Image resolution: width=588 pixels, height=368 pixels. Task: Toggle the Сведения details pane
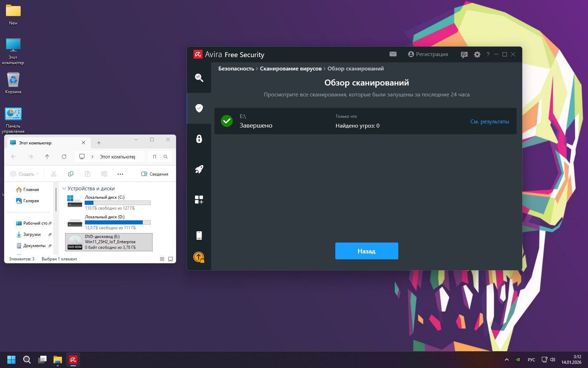click(155, 174)
